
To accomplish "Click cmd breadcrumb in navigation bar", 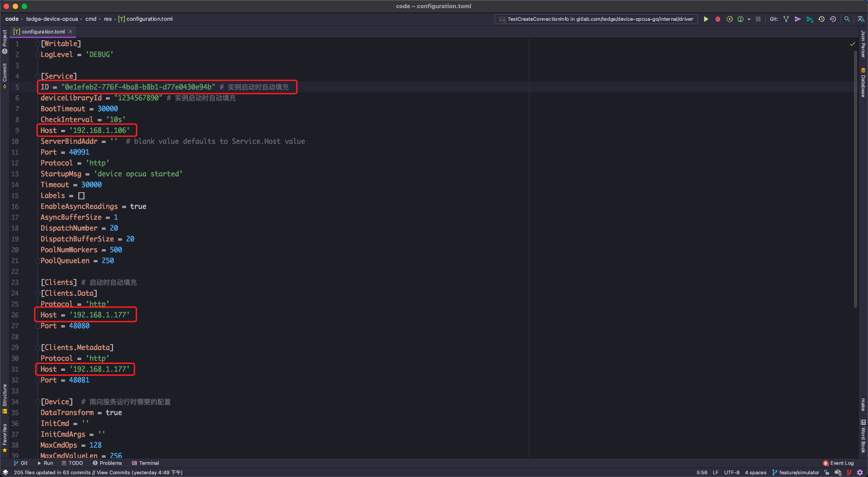I will pyautogui.click(x=91, y=19).
